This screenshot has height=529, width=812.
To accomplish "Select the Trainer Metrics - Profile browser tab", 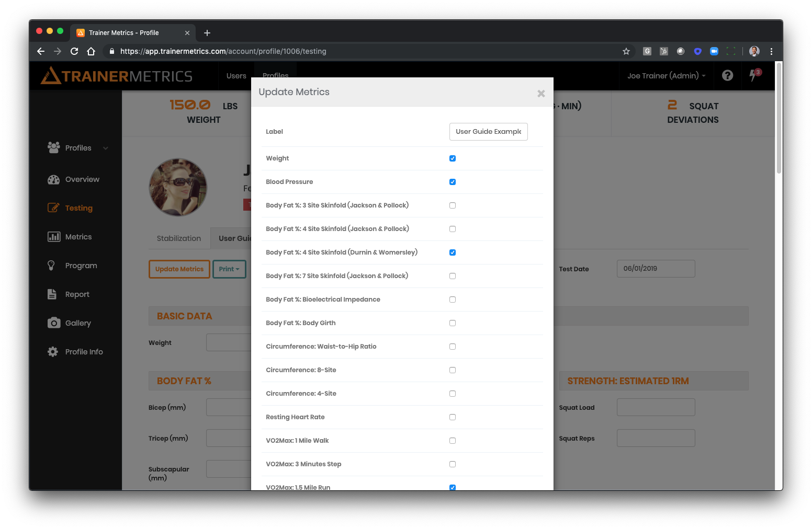I will point(133,33).
